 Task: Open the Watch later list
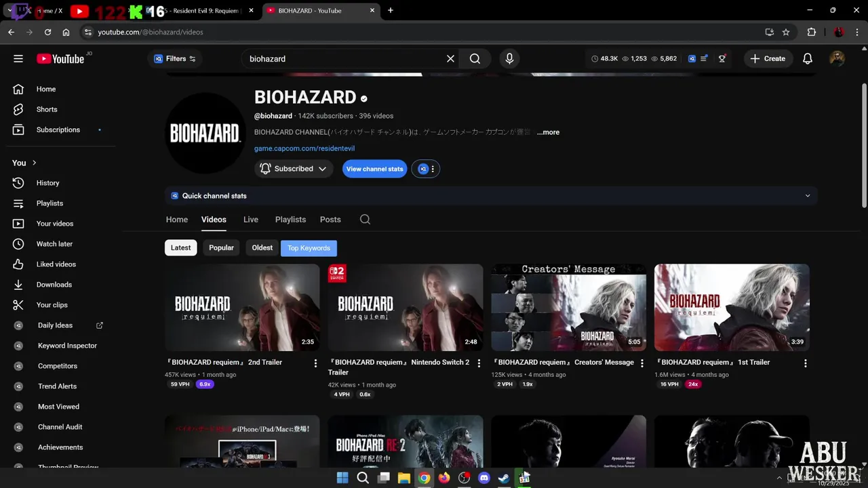(x=54, y=244)
